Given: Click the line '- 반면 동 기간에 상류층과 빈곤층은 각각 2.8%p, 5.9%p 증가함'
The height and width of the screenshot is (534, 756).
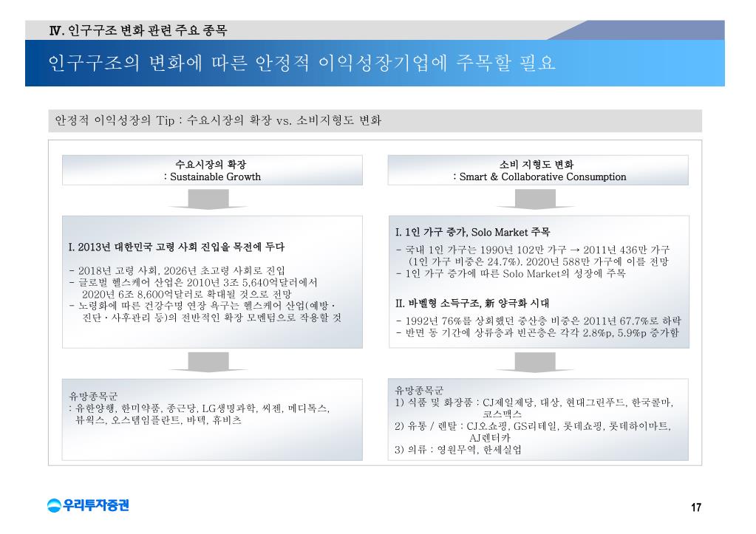Looking at the screenshot, I should 537,332.
